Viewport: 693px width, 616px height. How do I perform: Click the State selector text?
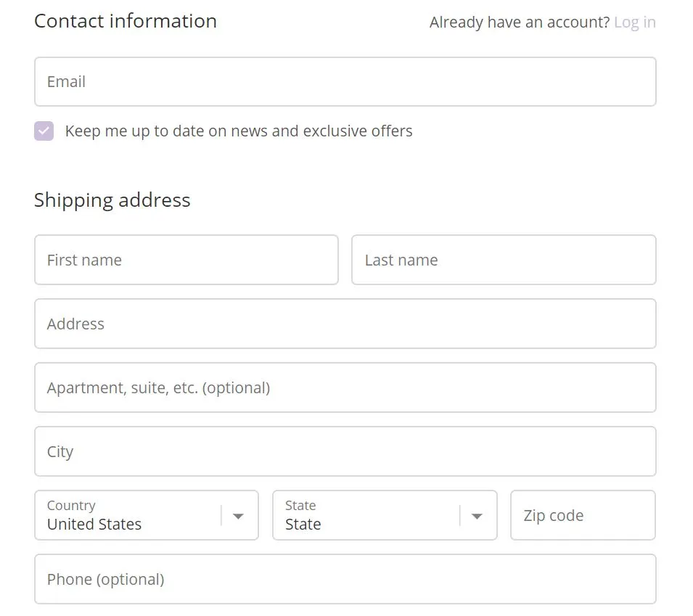tap(303, 525)
